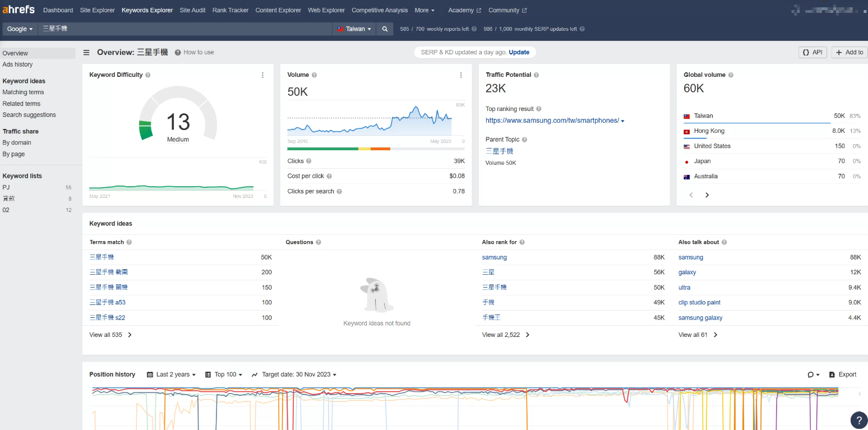868x430 pixels.
Task: Open the Taiwan country selector
Action: pyautogui.click(x=353, y=29)
